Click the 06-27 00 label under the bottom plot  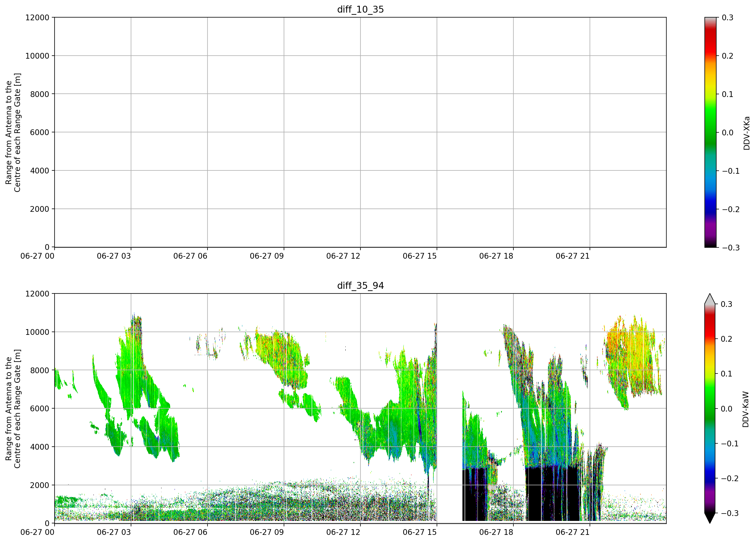pos(37,532)
